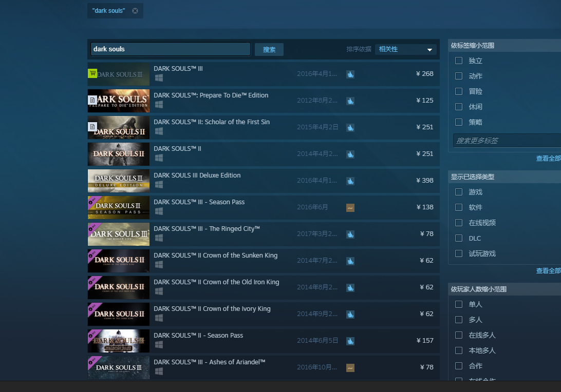This screenshot has width=561, height=392.
Task: Click the badge on Scholar of the First Sin thumbnail
Action: pos(92,127)
